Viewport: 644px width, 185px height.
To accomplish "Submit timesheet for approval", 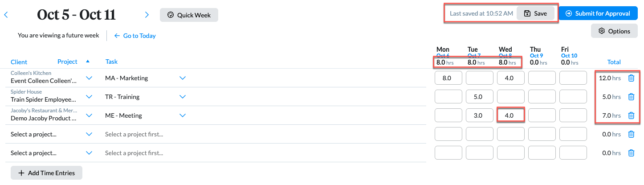I will [x=598, y=13].
